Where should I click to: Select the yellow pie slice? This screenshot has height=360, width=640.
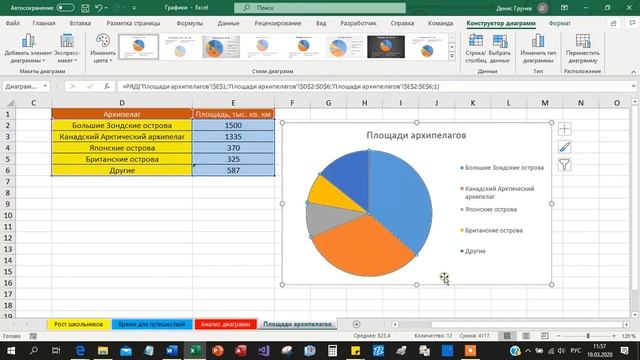[331, 194]
